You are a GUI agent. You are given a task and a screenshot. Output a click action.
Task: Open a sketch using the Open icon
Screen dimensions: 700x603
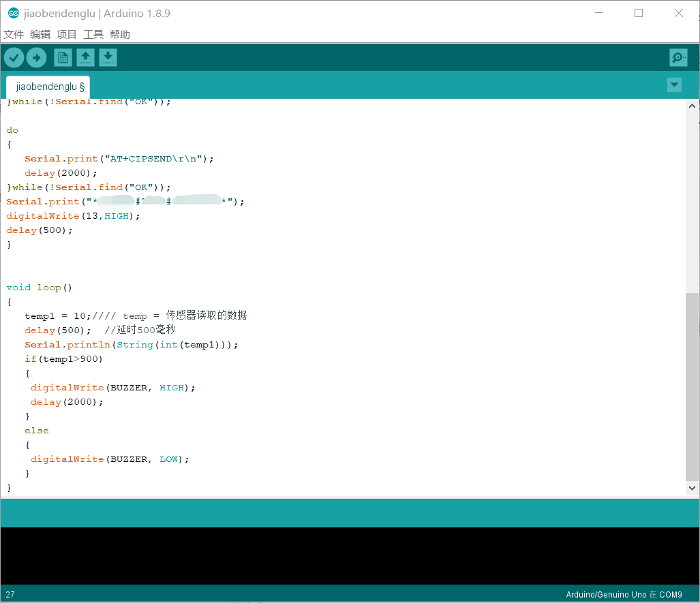85,57
